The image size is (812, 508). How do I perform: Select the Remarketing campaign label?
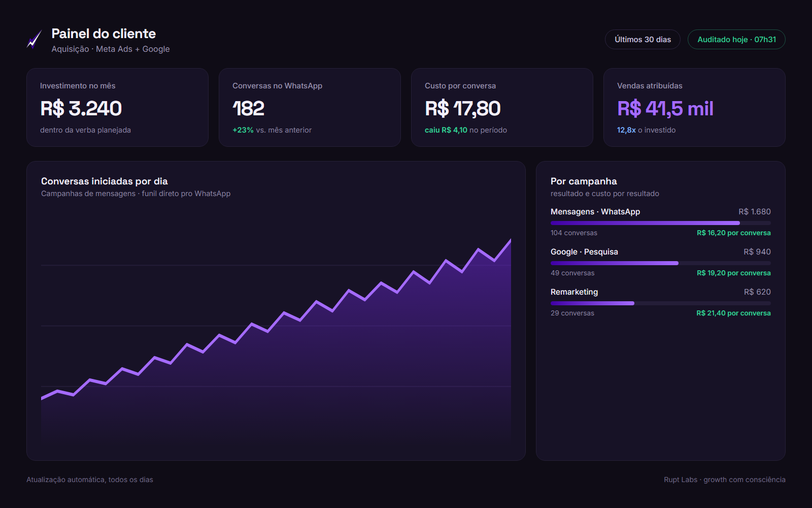pyautogui.click(x=574, y=292)
